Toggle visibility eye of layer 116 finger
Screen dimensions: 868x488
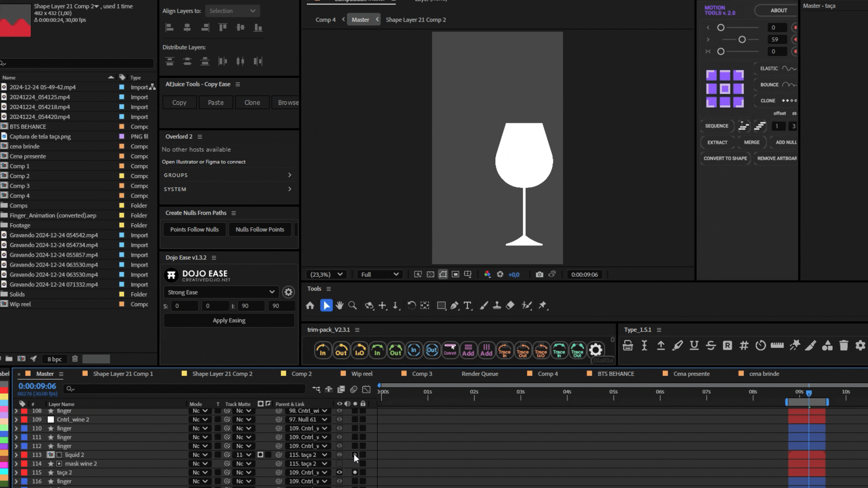tap(339, 481)
